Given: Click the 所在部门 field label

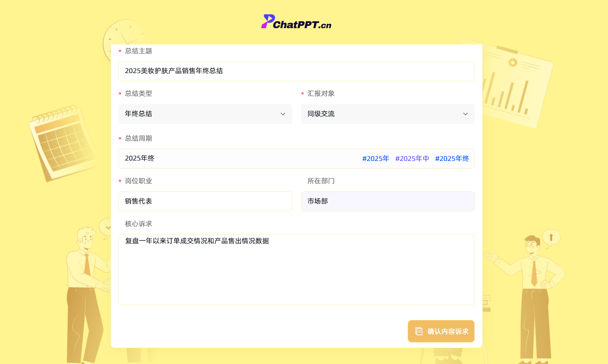Looking at the screenshot, I should tap(321, 181).
